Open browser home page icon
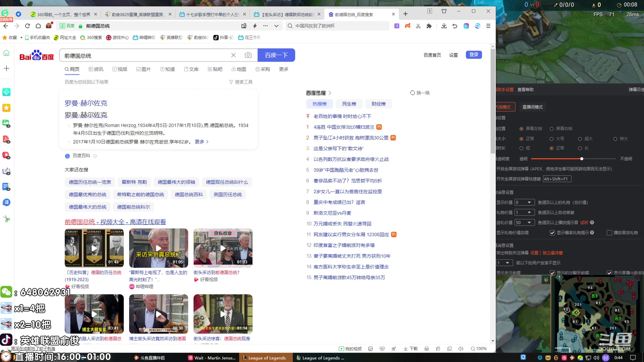 38,26
